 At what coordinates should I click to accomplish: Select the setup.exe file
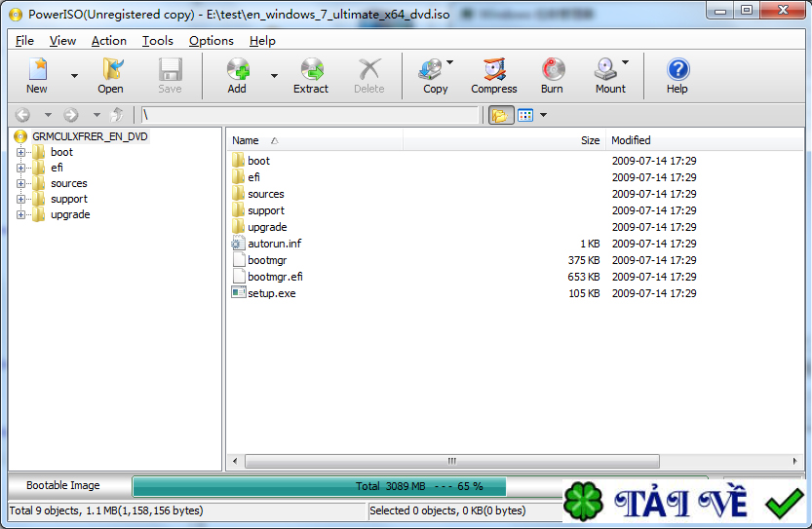click(x=271, y=293)
